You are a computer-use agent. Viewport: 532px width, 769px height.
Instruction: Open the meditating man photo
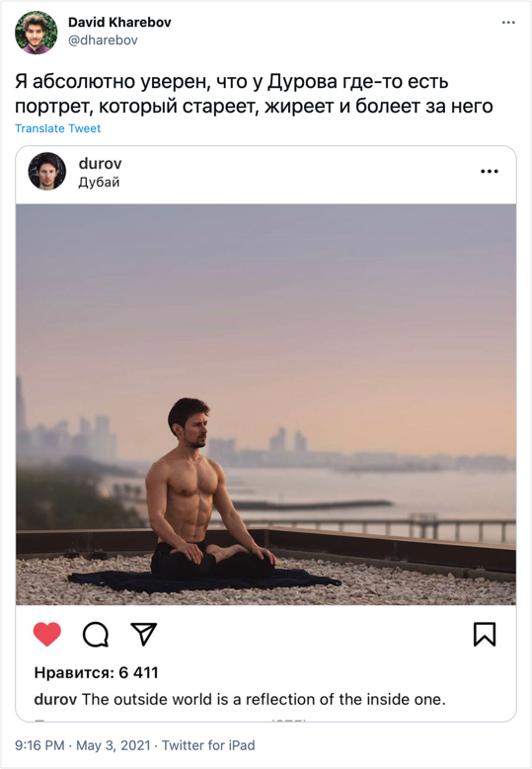266,405
